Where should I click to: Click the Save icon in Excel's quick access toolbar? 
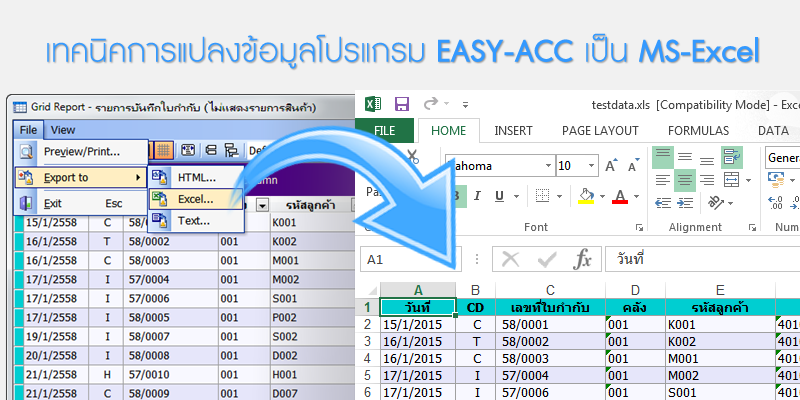coord(402,104)
